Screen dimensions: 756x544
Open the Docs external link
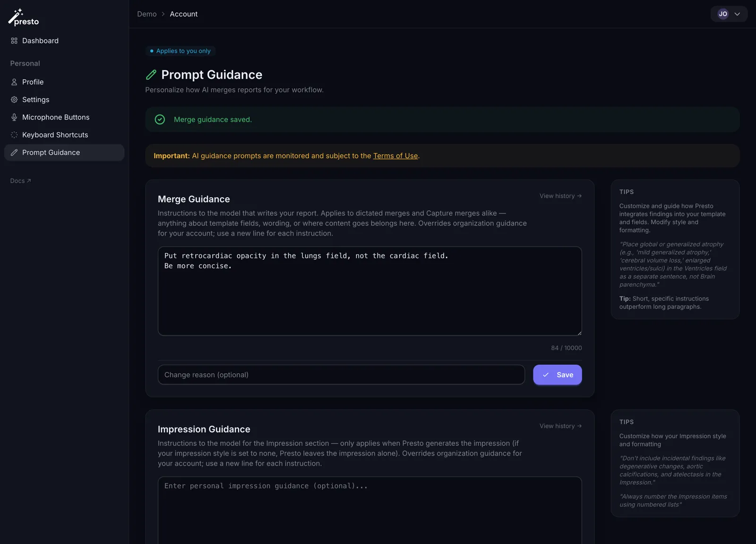click(20, 181)
